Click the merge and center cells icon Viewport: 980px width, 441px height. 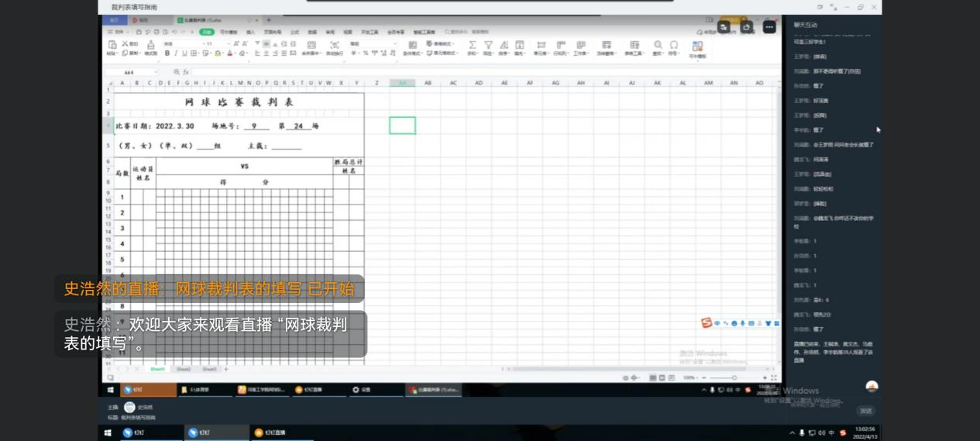point(311,46)
